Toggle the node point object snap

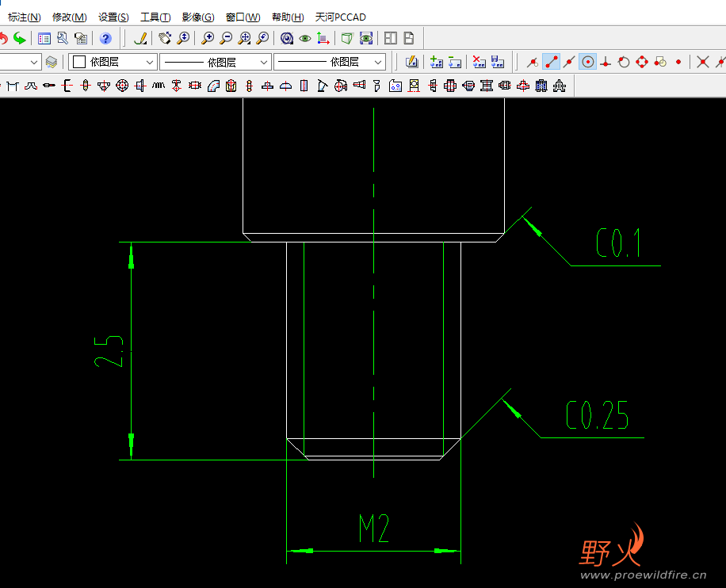click(x=678, y=62)
